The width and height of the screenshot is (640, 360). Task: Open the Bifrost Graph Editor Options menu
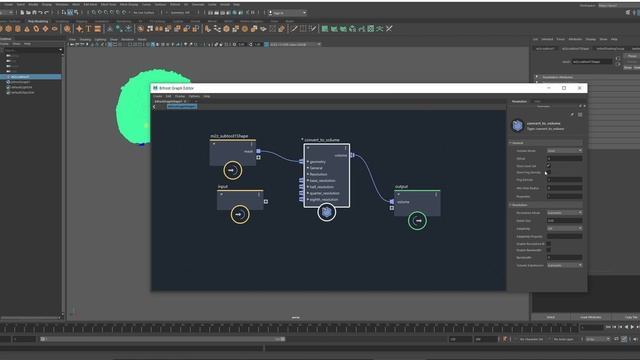coord(194,96)
